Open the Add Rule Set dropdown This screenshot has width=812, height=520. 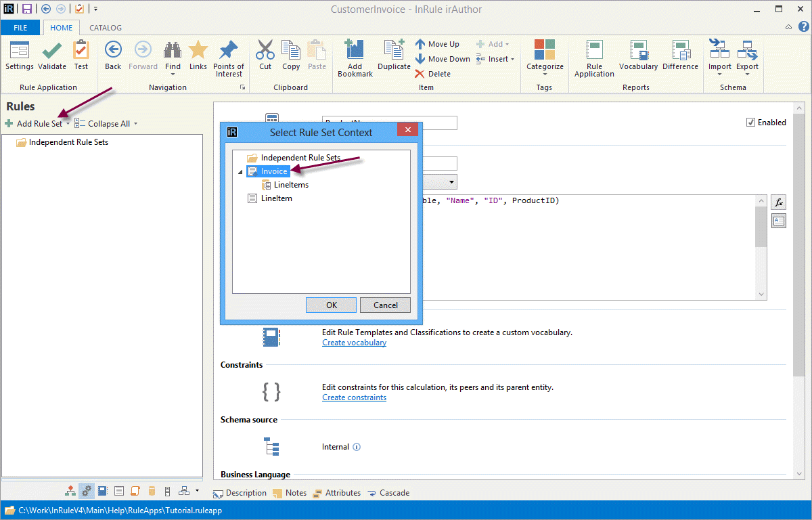68,124
